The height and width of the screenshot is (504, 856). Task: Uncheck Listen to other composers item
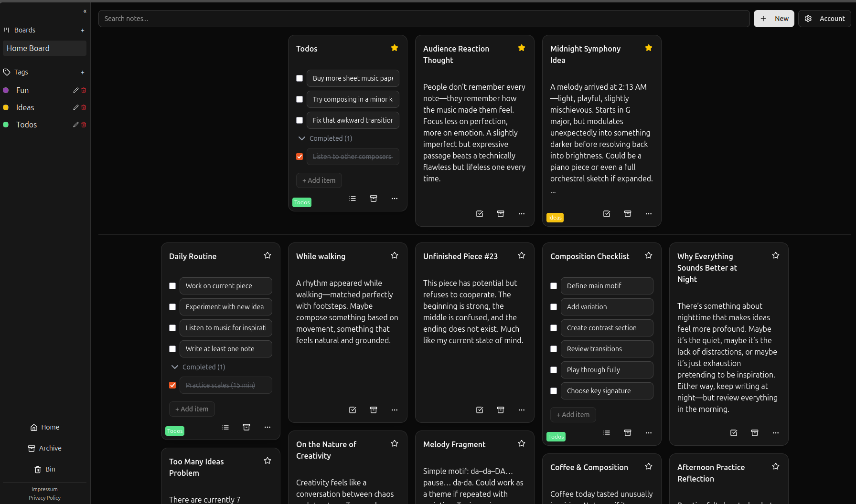(x=300, y=157)
